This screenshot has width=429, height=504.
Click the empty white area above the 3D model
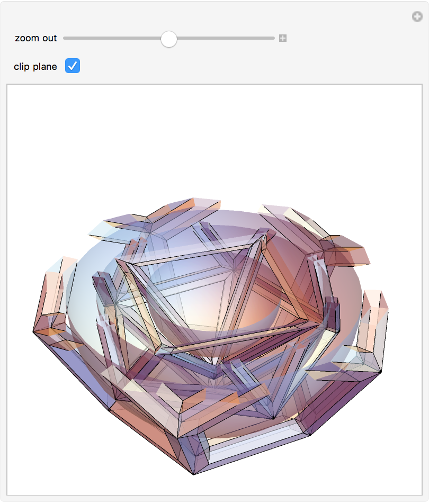[x=214, y=138]
